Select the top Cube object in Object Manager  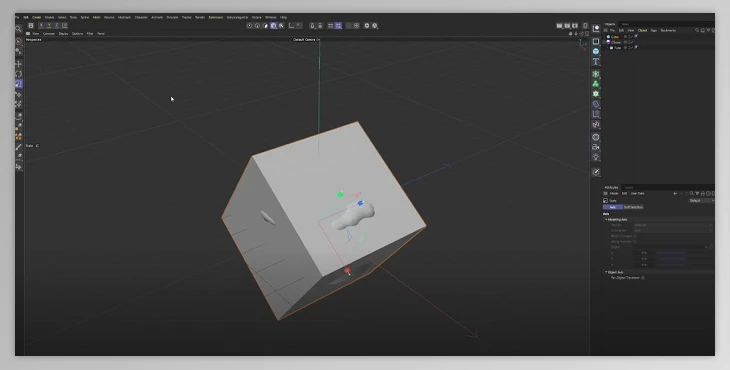[615, 37]
